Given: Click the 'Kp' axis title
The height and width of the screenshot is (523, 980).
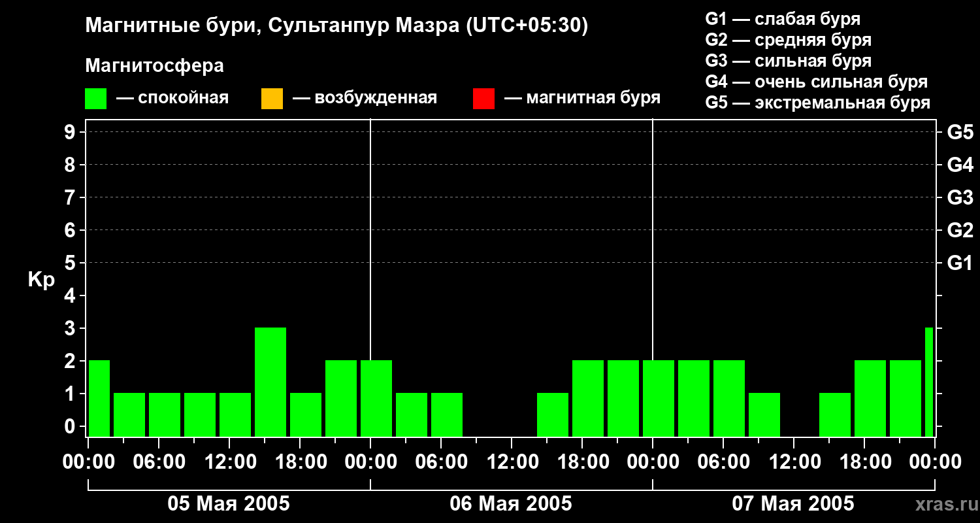Looking at the screenshot, I should coord(41,280).
